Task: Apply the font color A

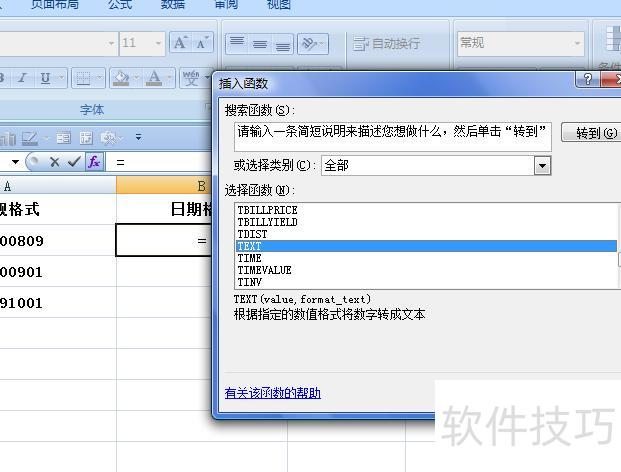Action: pos(154,78)
